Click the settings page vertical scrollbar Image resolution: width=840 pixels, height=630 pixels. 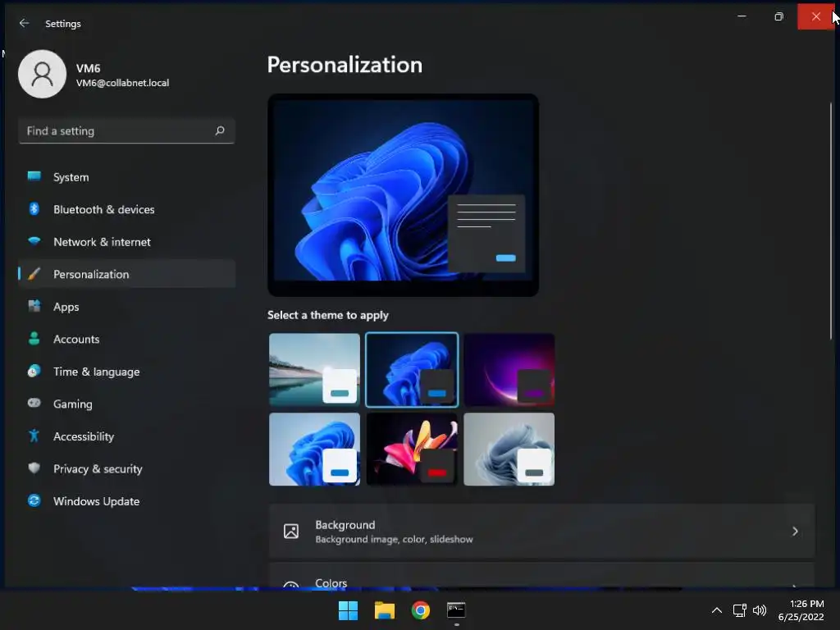point(831,221)
